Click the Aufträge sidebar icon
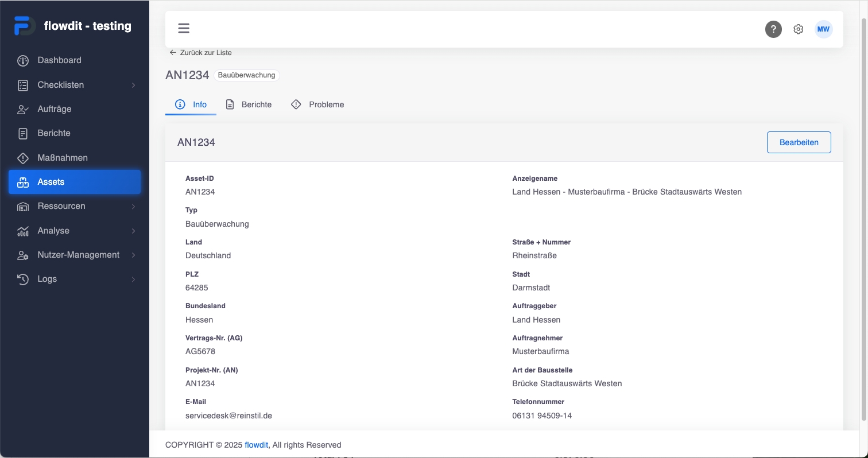Screen dimensions: 868x458 click(23, 109)
